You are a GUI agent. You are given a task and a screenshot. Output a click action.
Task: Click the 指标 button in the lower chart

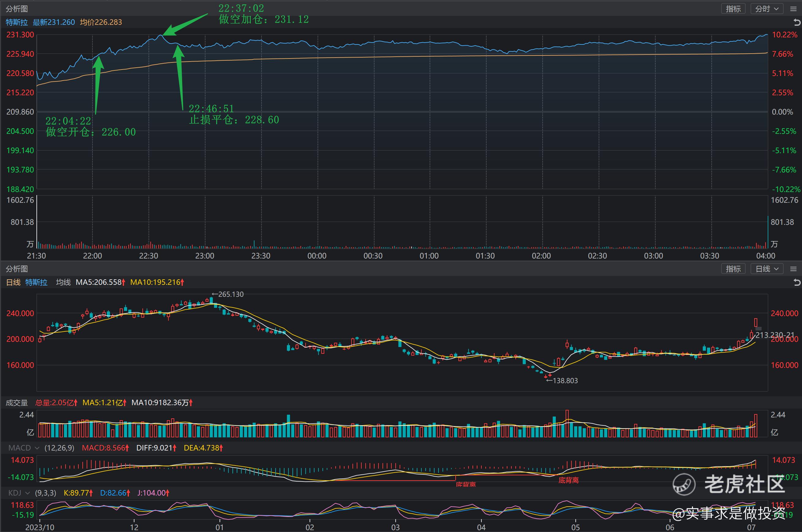(733, 269)
